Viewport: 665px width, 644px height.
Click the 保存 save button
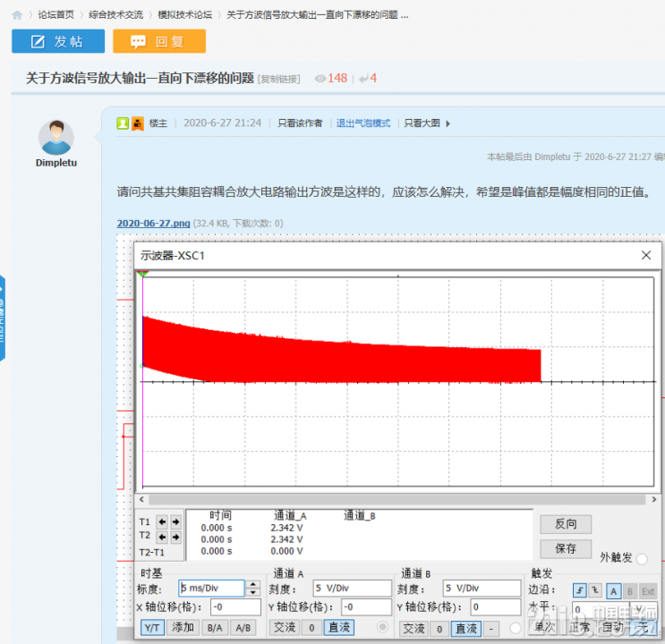566,548
